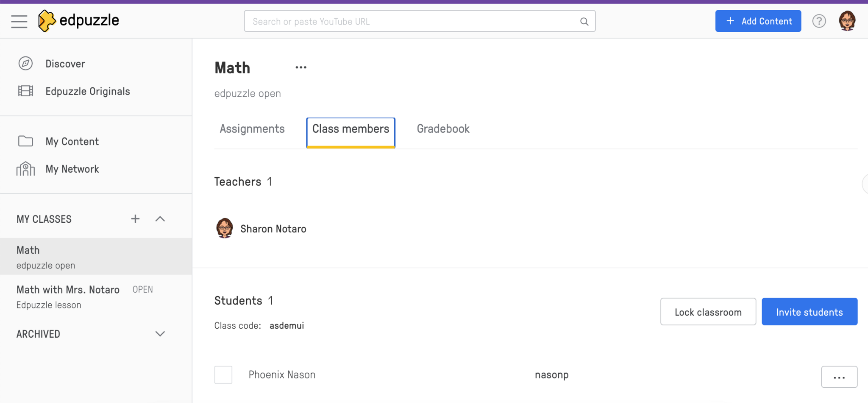Open the user profile avatar menu
Image resolution: width=868 pixels, height=403 pixels.
coord(847,21)
